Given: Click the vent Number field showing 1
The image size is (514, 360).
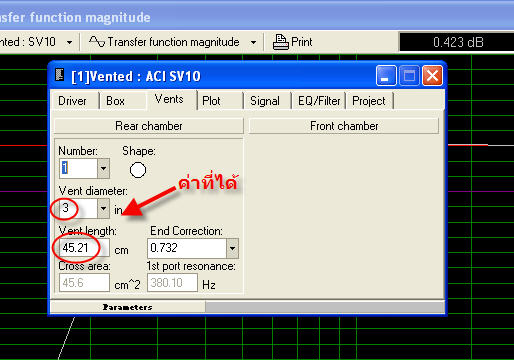Looking at the screenshot, I should [x=79, y=168].
